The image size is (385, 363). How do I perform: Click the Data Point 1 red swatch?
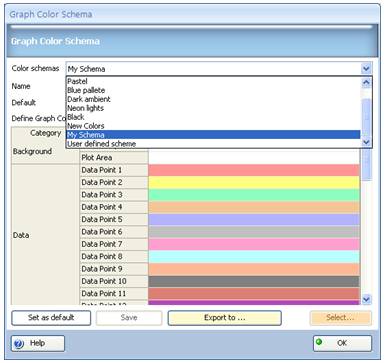[x=254, y=170]
